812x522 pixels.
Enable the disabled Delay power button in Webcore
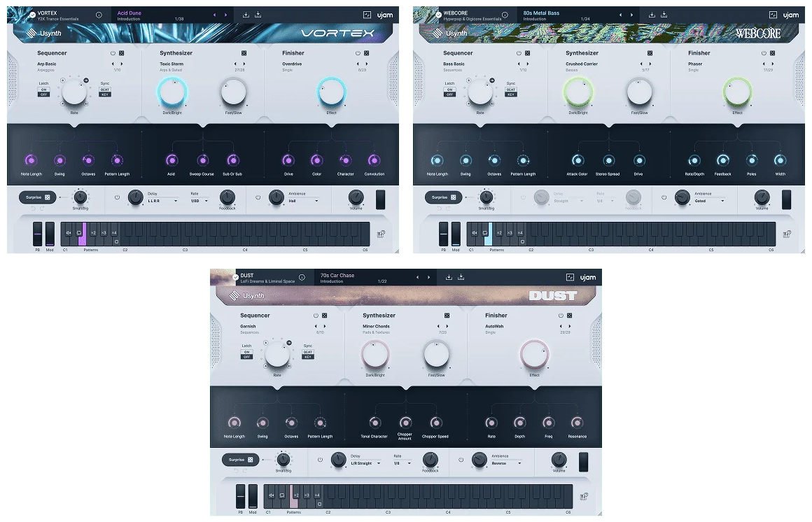pyautogui.click(x=523, y=197)
